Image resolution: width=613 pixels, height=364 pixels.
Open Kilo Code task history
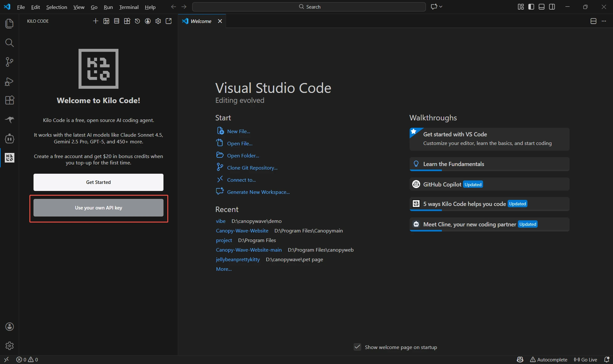137,21
